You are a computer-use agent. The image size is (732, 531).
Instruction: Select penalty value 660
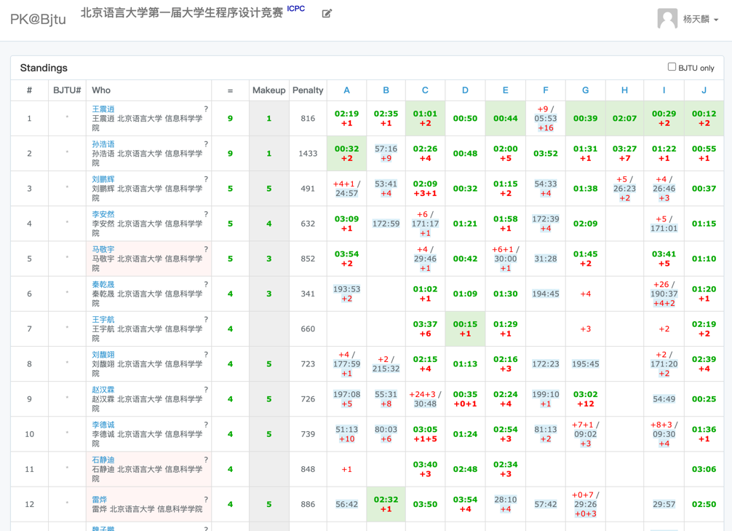(308, 328)
